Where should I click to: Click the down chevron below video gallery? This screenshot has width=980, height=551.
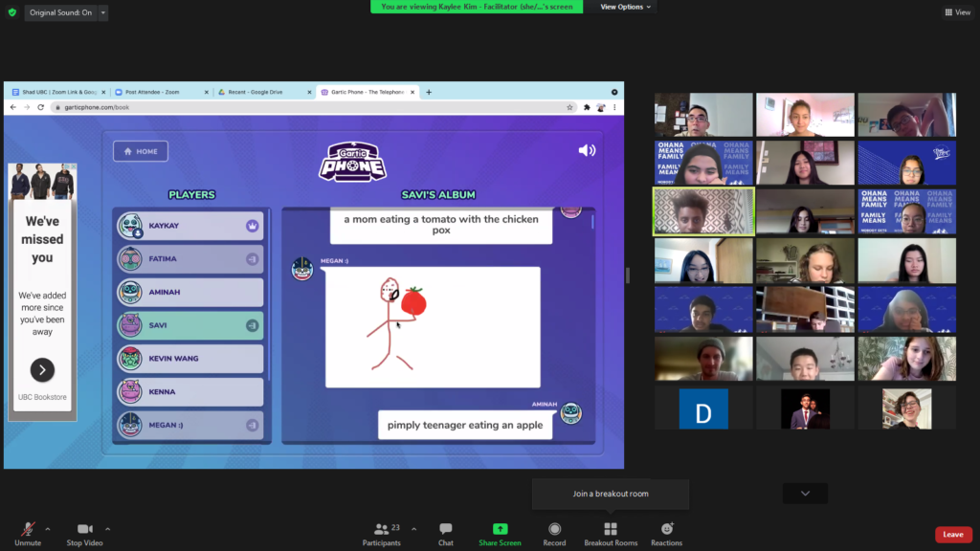pyautogui.click(x=805, y=494)
